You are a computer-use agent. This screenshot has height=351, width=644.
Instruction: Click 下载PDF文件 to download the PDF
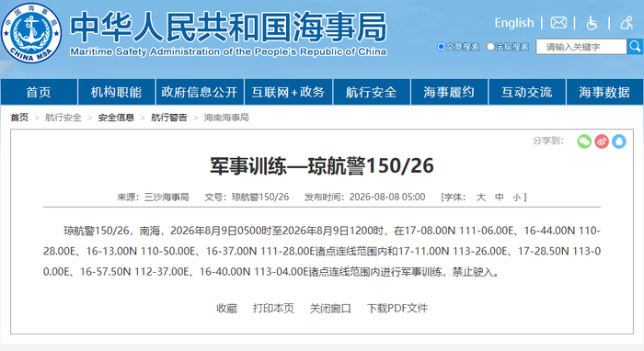click(x=397, y=309)
